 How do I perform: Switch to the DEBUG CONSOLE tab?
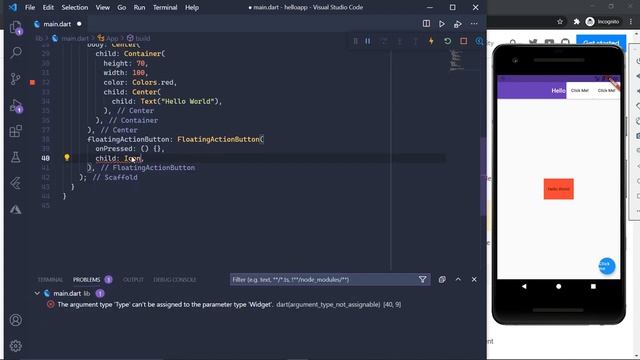(x=175, y=280)
